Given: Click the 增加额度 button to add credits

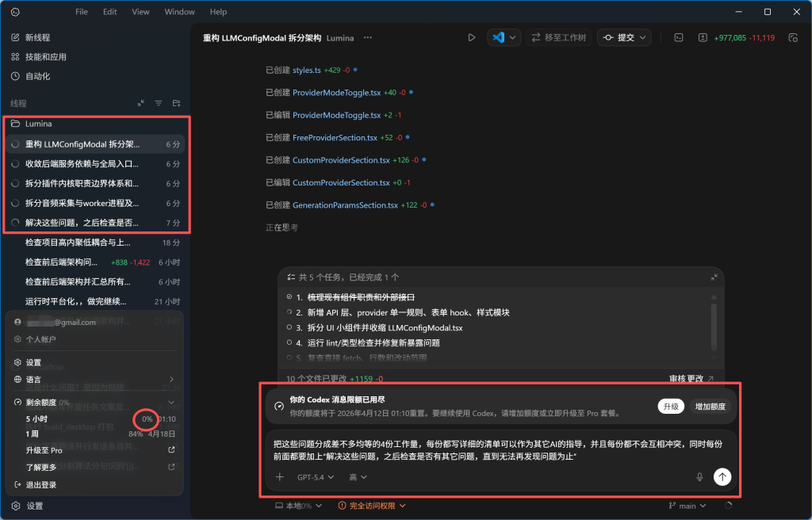Looking at the screenshot, I should tap(709, 406).
